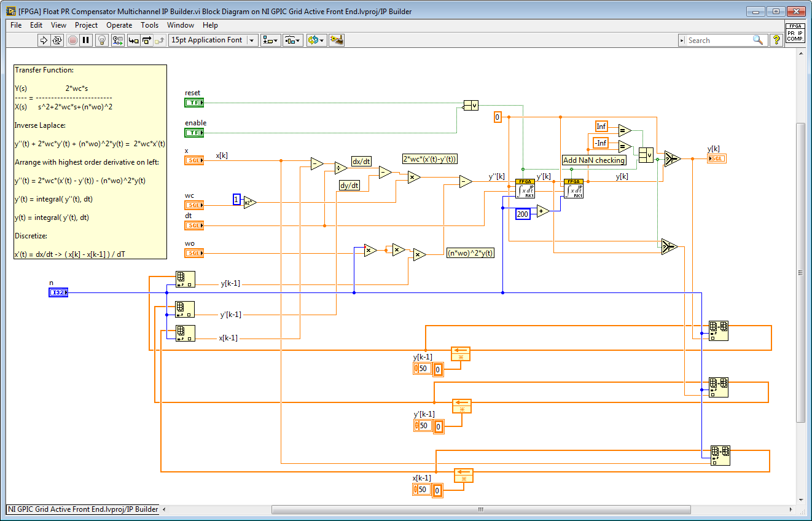The width and height of the screenshot is (812, 521).
Task: Open the File menu
Action: [x=16, y=25]
